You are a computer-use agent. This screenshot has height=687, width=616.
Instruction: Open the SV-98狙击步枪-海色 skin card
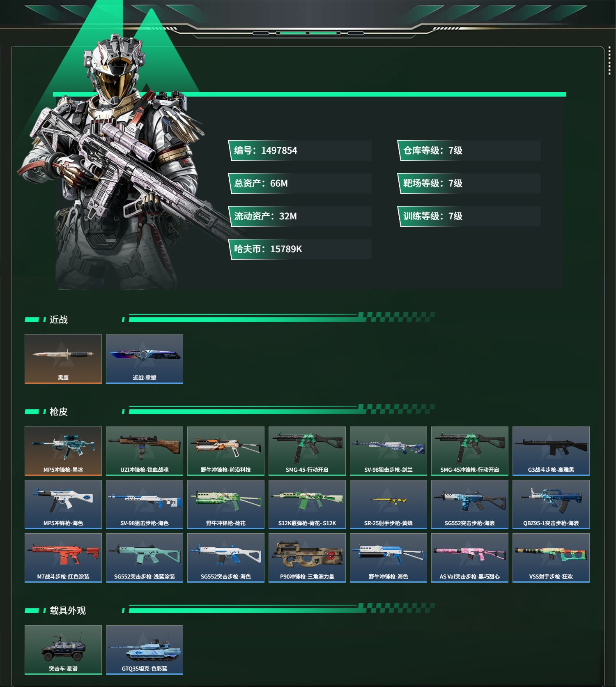coord(145,505)
